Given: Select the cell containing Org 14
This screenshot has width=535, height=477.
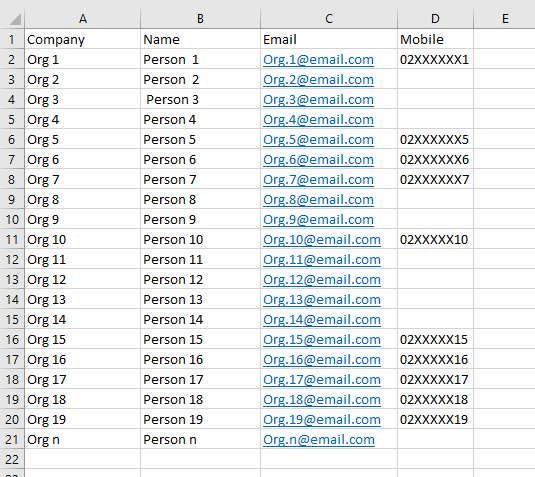Looking at the screenshot, I should coord(83,320).
